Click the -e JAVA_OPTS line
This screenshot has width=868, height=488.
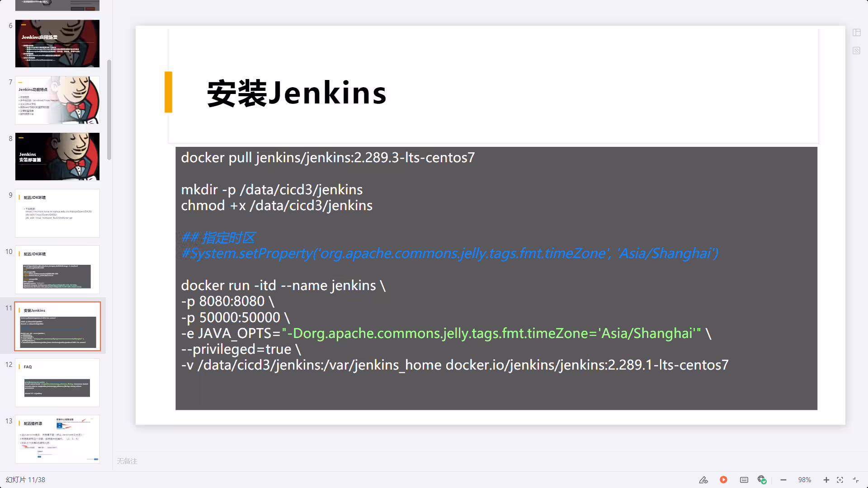tap(446, 333)
